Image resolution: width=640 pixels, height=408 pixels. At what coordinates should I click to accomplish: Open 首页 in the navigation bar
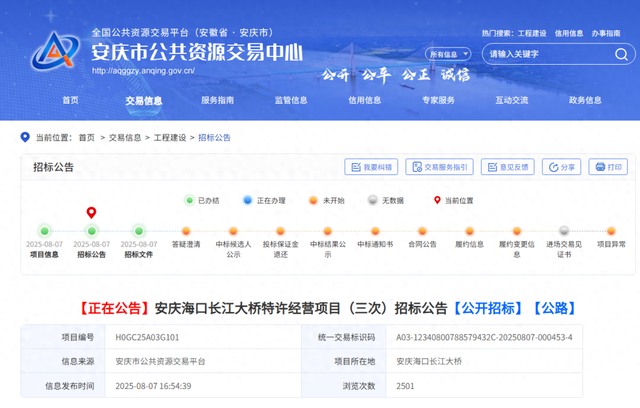point(70,100)
